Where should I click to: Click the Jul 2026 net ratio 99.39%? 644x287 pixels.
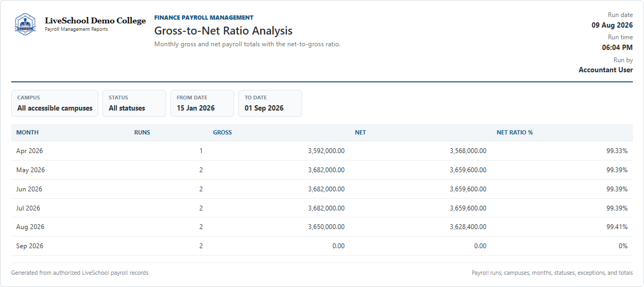(617, 208)
